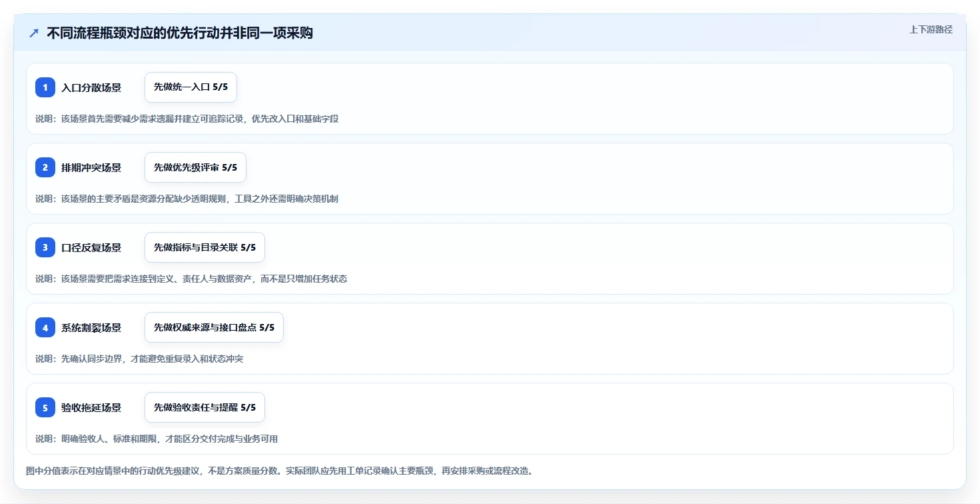Click the 验收拖延场景 heading
The image size is (980, 504).
point(91,407)
